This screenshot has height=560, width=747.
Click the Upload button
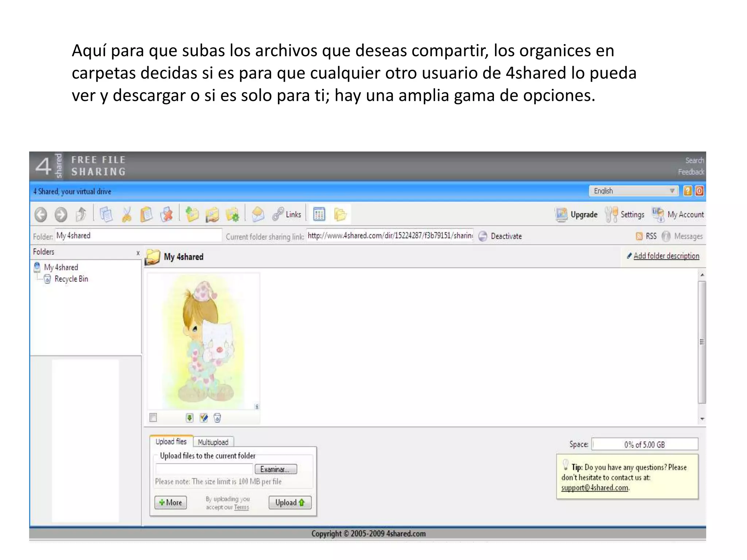(290, 502)
